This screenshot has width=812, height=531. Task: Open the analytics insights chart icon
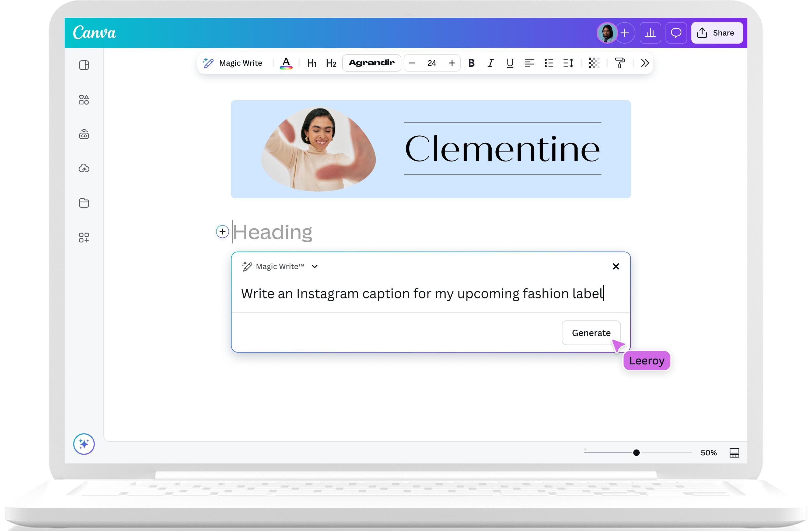[x=650, y=33]
